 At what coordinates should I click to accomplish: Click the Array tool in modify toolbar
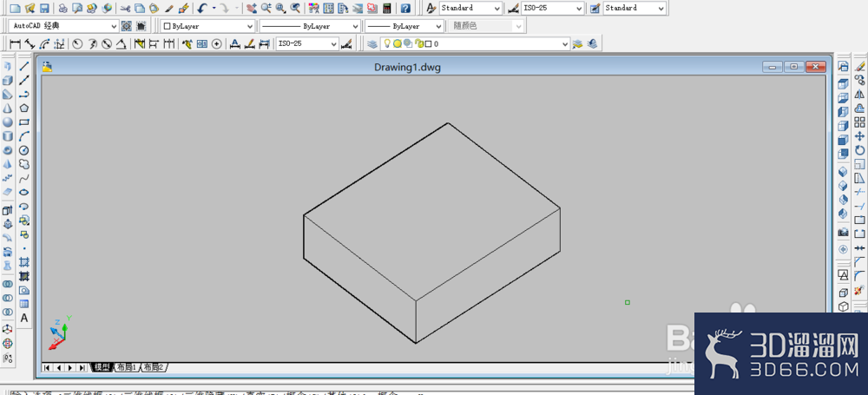859,122
